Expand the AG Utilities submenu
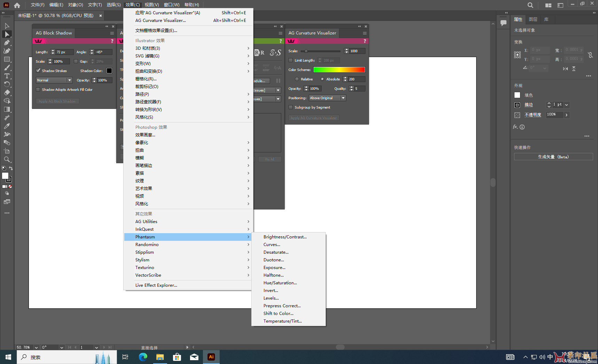This screenshot has height=364, width=598. click(x=188, y=221)
